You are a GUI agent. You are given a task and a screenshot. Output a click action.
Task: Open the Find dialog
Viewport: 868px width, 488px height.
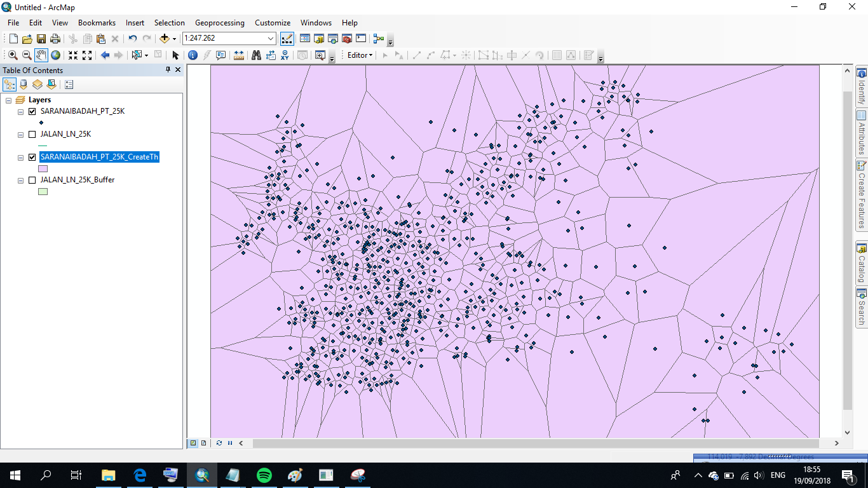256,55
